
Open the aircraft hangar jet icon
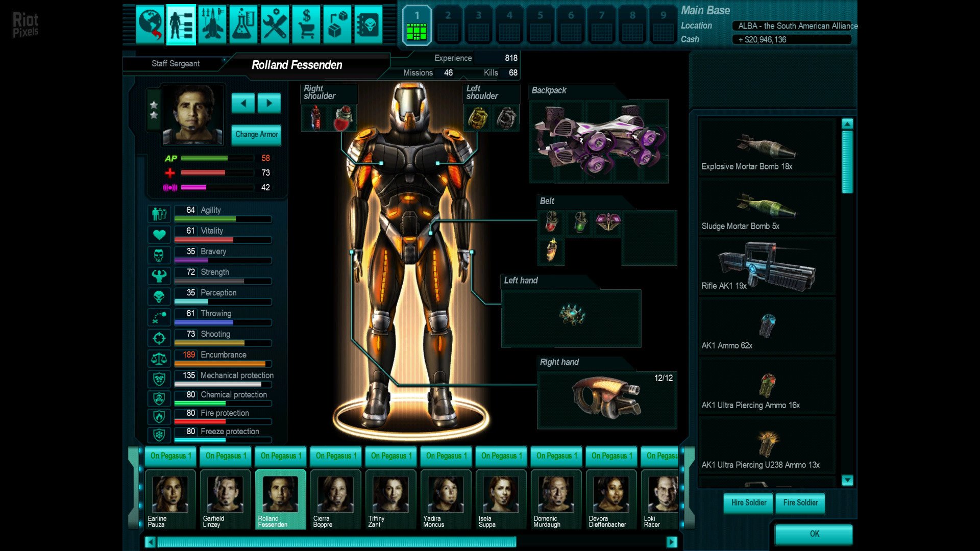point(212,24)
